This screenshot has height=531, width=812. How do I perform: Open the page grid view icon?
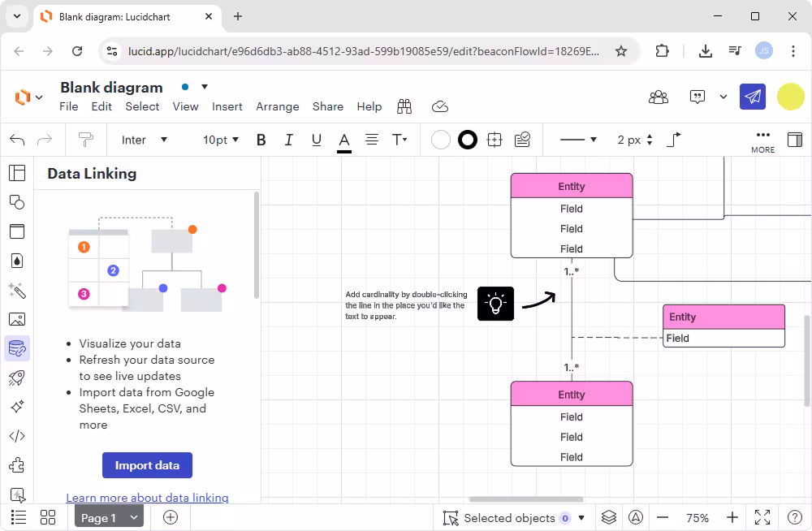click(x=48, y=517)
